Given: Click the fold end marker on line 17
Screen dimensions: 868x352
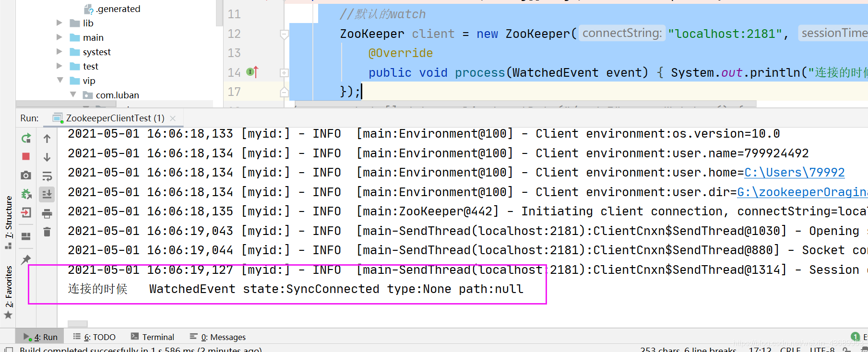Looking at the screenshot, I should coord(284,92).
